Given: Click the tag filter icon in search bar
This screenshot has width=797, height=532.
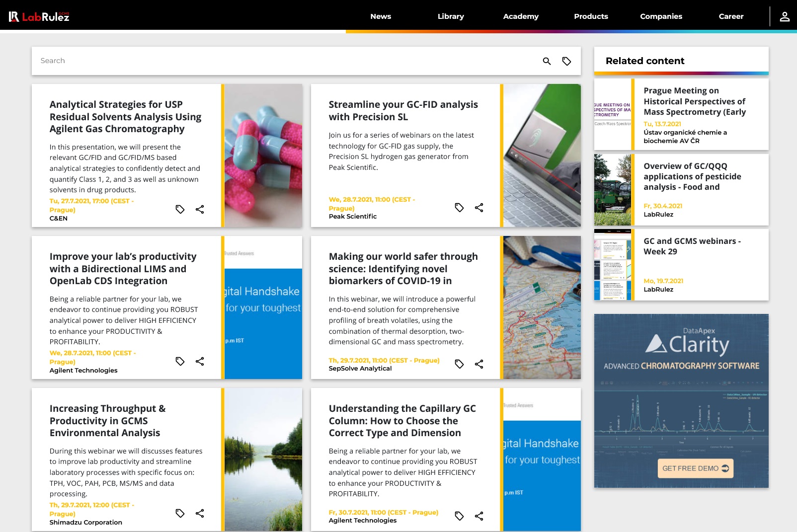Looking at the screenshot, I should click(566, 61).
